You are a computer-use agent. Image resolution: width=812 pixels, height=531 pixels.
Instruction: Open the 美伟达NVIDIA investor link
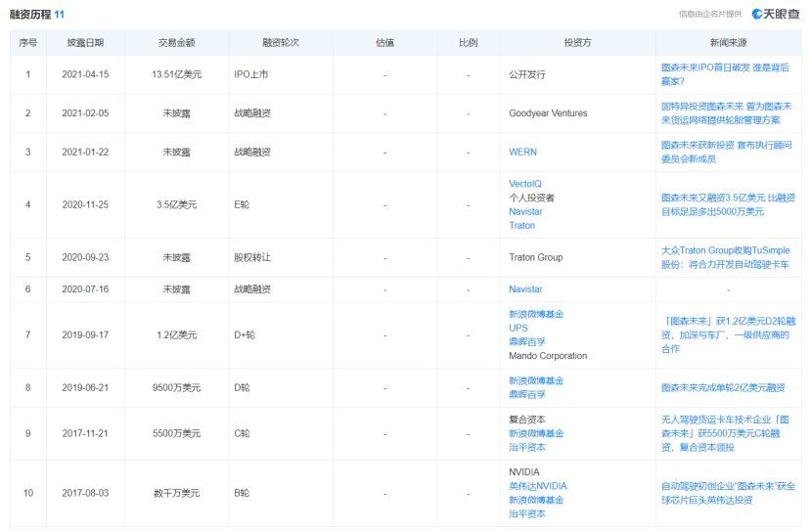coord(537,486)
